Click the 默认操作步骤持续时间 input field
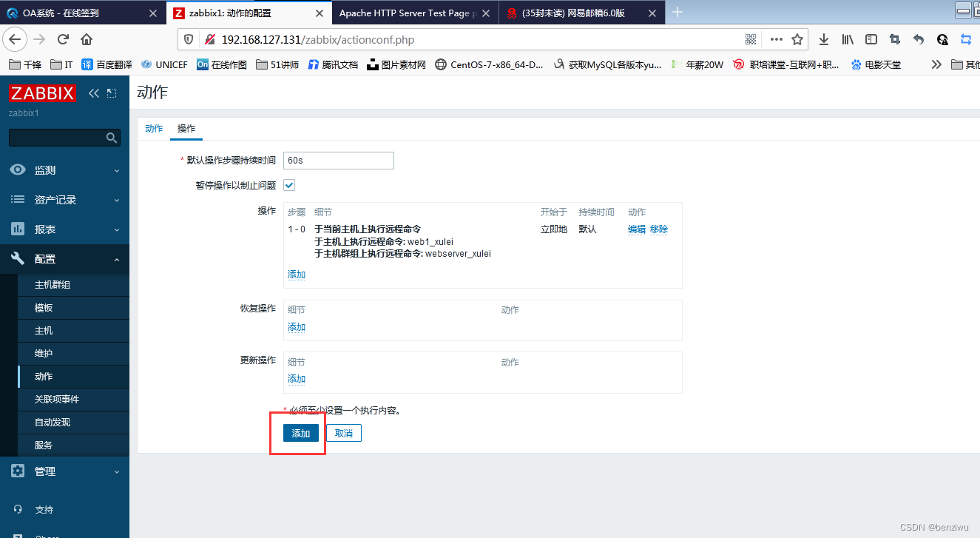Viewport: 980px width, 538px height. tap(339, 161)
